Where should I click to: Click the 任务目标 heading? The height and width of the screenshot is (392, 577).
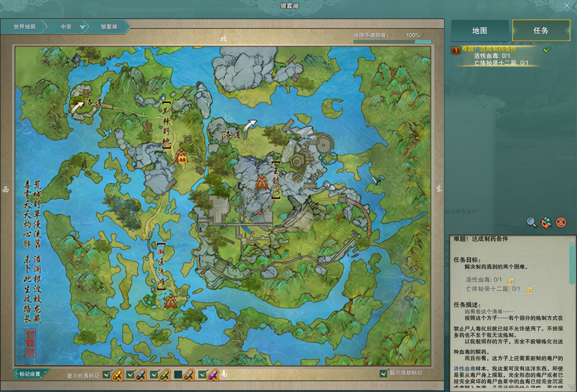(x=467, y=260)
